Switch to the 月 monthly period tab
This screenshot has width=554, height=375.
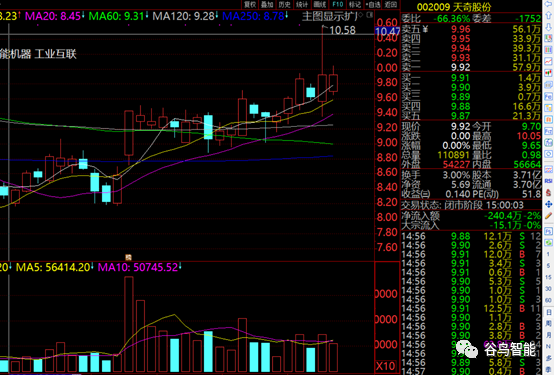548,334
